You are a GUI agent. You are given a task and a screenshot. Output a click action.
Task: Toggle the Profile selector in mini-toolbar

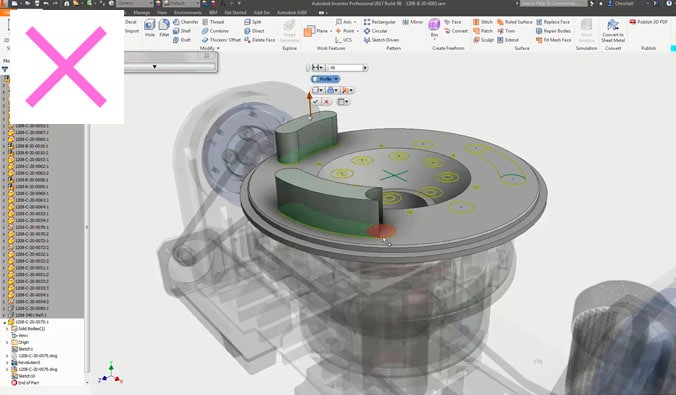tap(325, 79)
